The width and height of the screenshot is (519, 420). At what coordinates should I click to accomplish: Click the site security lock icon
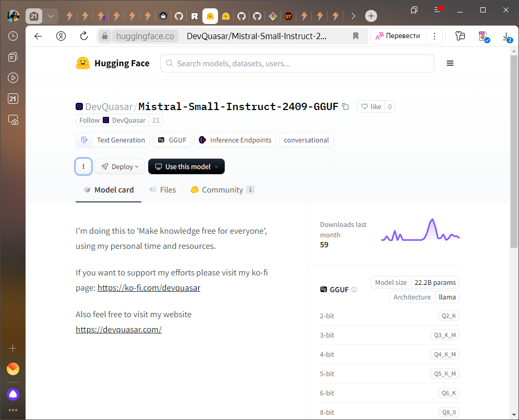105,36
